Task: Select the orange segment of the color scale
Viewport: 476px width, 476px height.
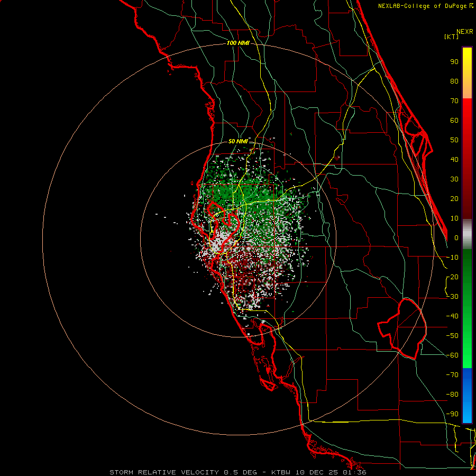Action: coord(467,88)
